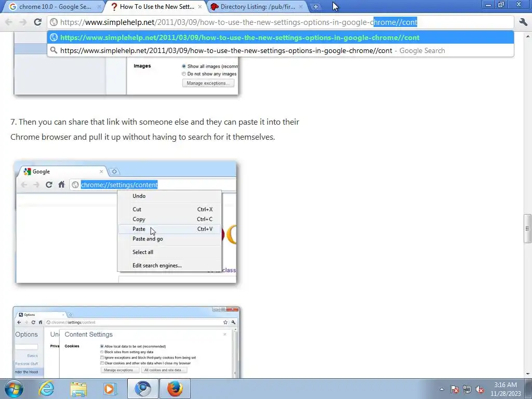Open the clock showing 3:16 AM
Viewport: 532px width, 399px height.
click(x=505, y=389)
